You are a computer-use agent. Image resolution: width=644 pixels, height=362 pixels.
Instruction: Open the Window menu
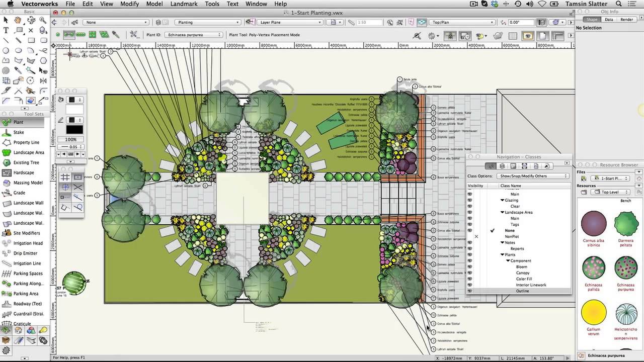(x=256, y=4)
